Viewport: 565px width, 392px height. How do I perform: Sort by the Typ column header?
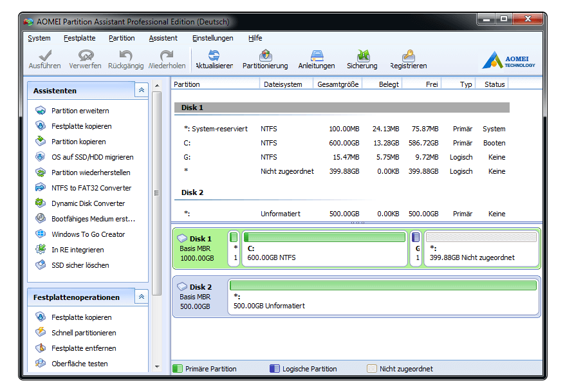click(459, 84)
